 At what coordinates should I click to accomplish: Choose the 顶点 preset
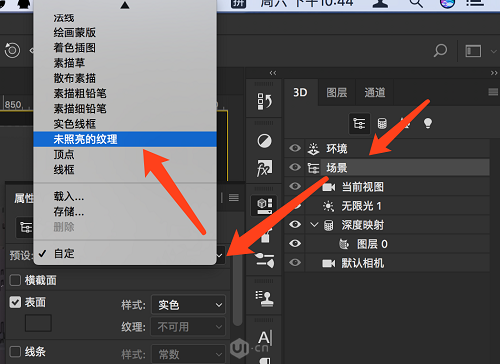(x=125, y=155)
